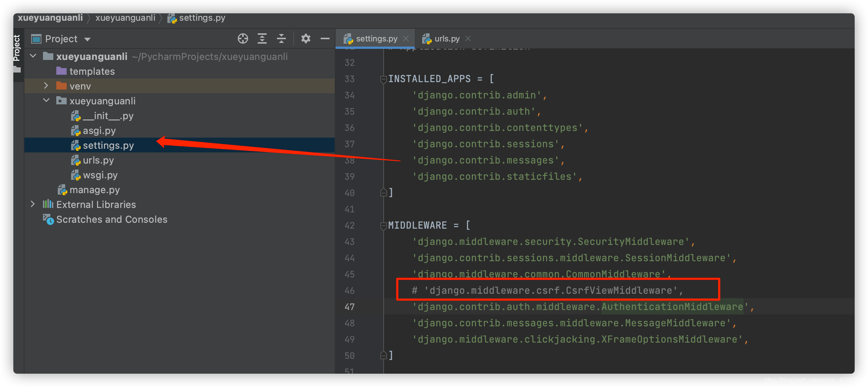Select settings.py in project tree

(x=108, y=145)
